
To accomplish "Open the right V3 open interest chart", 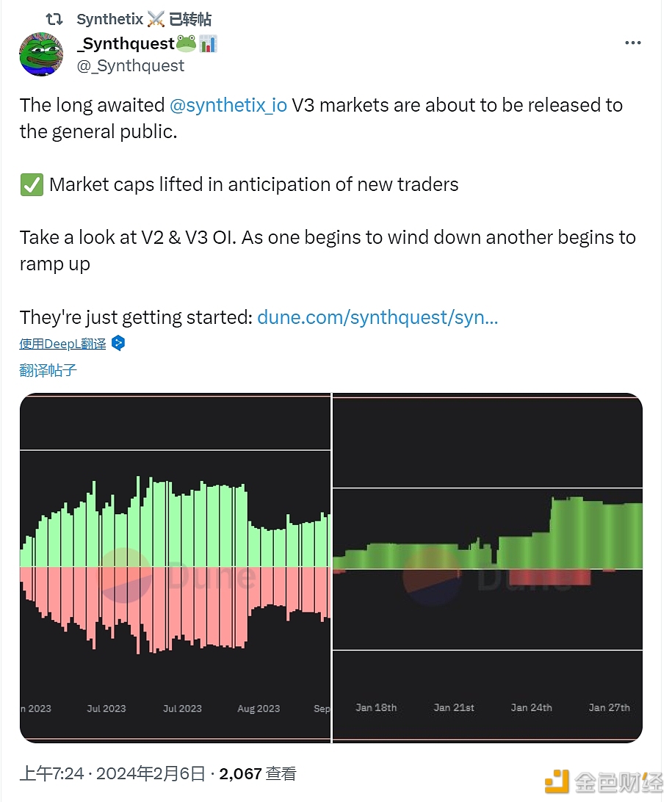I will 488,568.
